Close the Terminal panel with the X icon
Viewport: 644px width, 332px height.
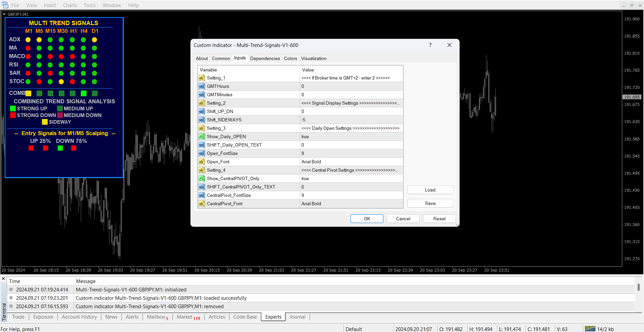tap(3, 279)
